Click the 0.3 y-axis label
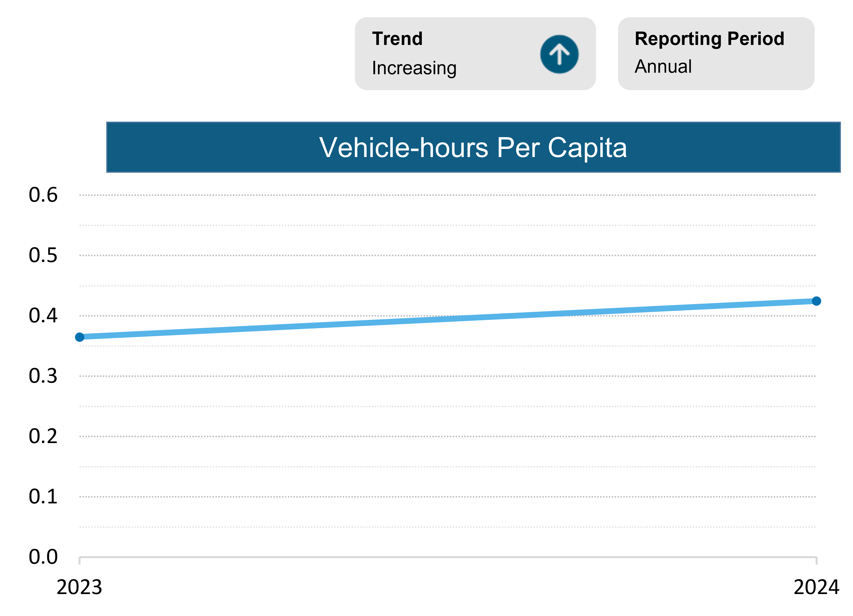853x616 pixels. click(43, 376)
